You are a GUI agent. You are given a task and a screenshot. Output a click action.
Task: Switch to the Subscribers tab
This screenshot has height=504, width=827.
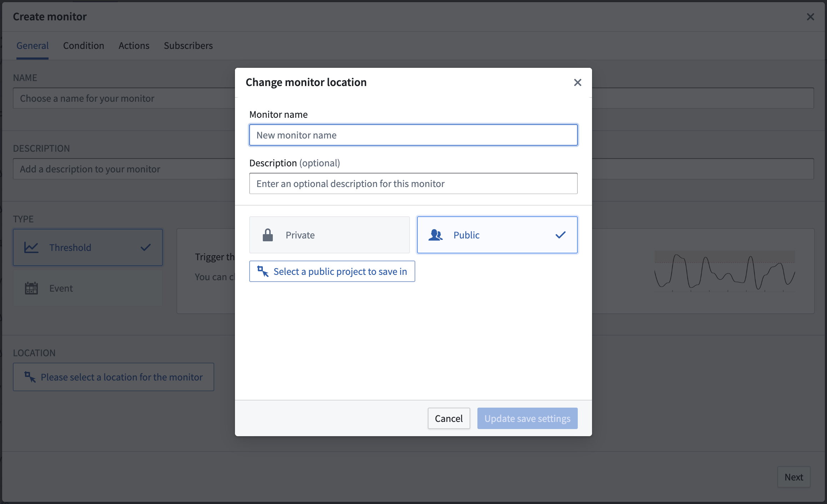click(188, 46)
